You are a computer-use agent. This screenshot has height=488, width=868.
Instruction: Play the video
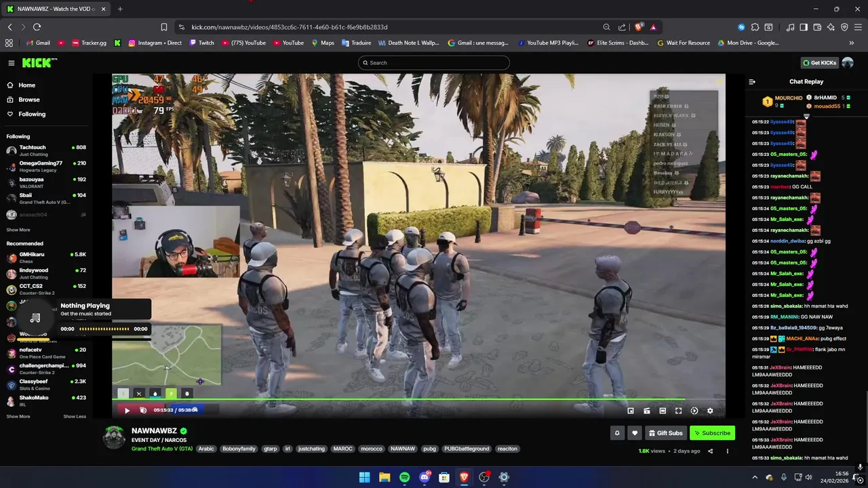(x=127, y=410)
